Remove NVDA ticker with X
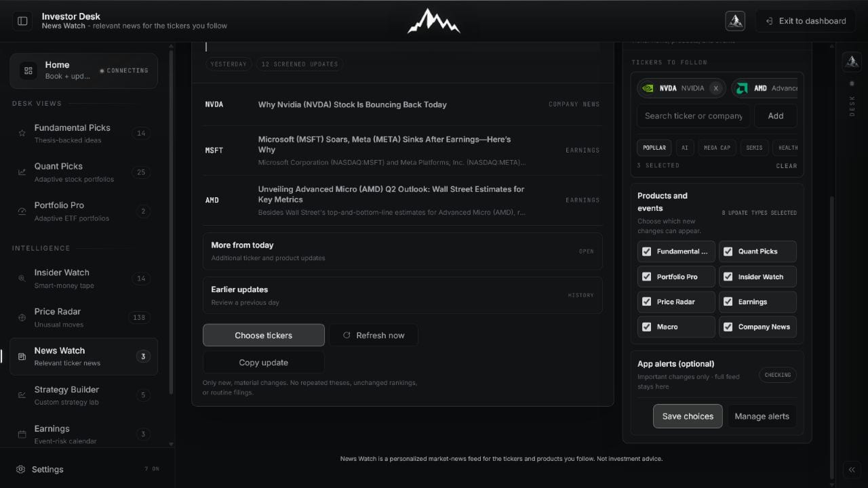This screenshot has height=488, width=868. pos(715,88)
